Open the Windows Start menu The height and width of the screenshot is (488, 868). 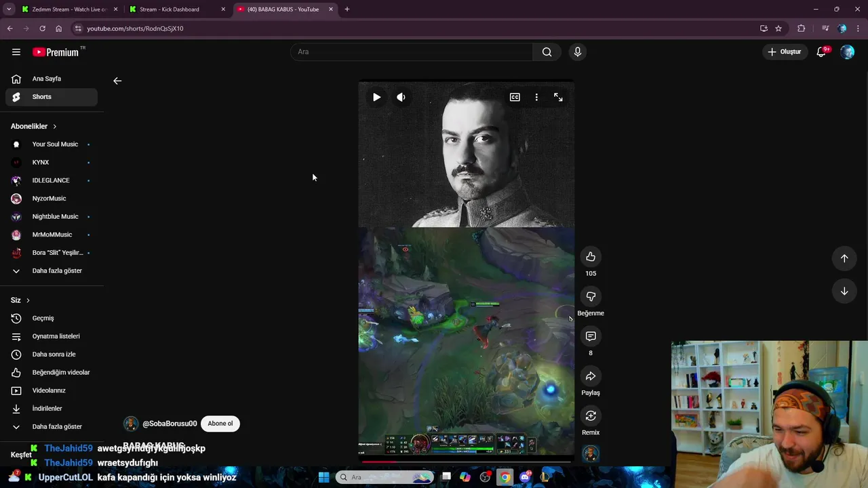tap(323, 477)
